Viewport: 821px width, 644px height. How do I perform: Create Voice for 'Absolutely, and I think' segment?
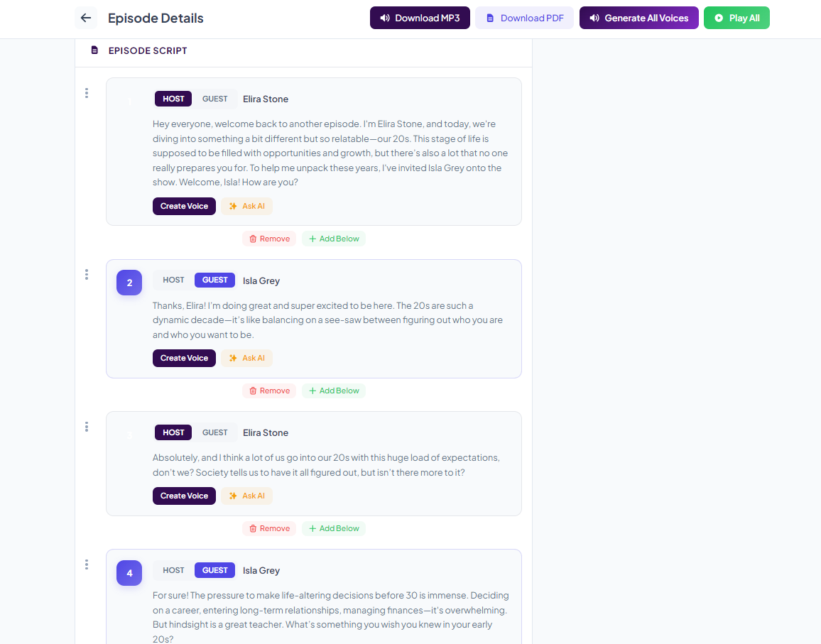[x=185, y=496]
